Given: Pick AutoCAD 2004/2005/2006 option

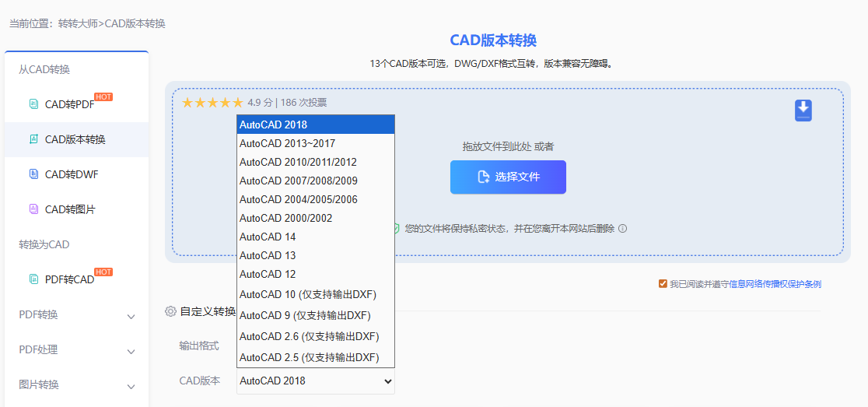Looking at the screenshot, I should pos(316,199).
